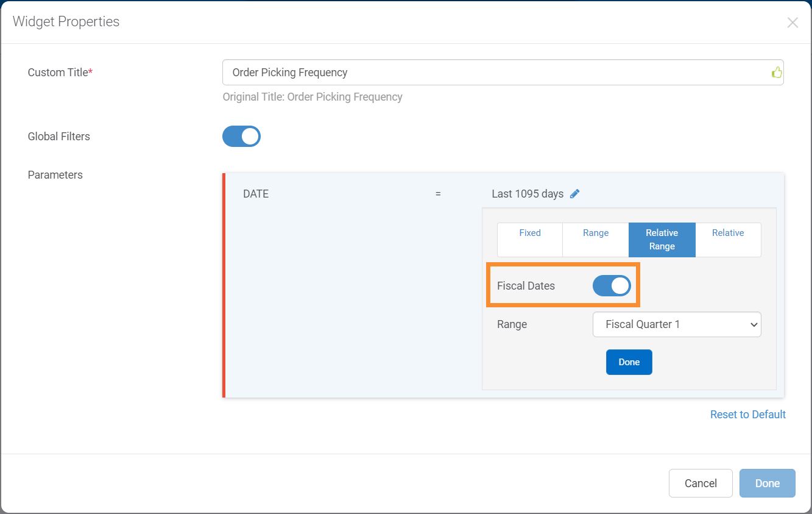The image size is (812, 514).
Task: Click the bottom-right Done button of dialog
Action: 767,483
